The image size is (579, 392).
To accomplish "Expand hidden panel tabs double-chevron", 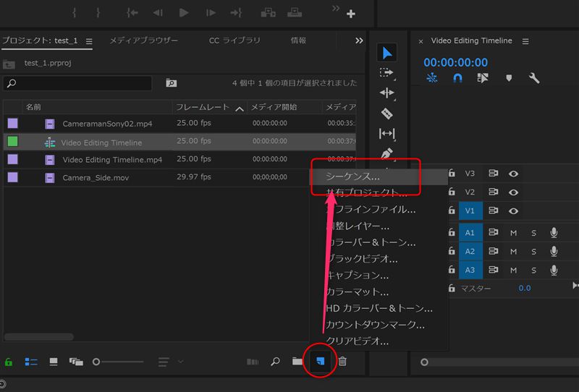I will [359, 41].
